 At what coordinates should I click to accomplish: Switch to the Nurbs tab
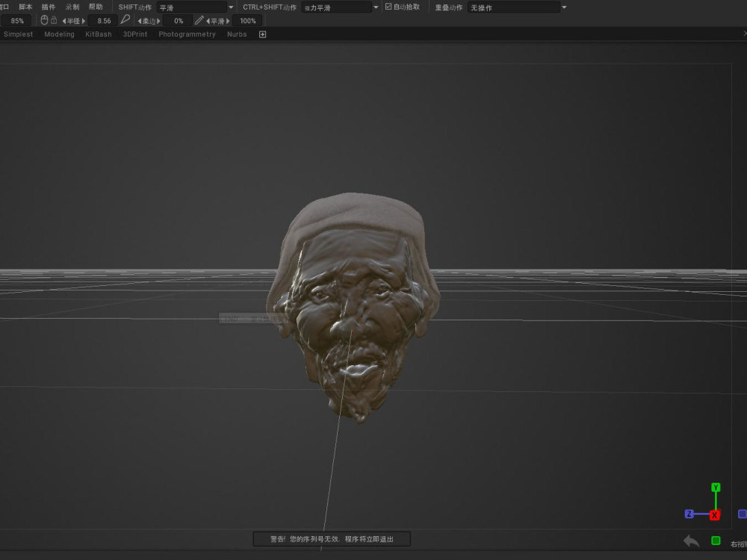pos(237,34)
